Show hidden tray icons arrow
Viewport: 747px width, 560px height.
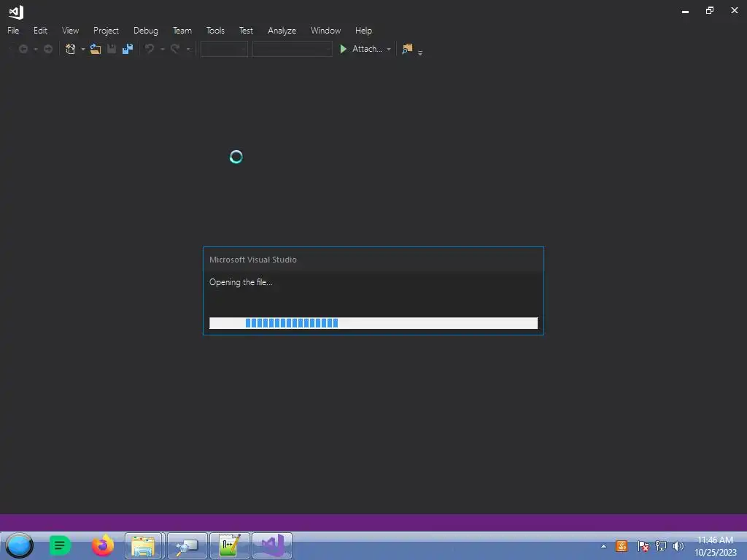603,546
